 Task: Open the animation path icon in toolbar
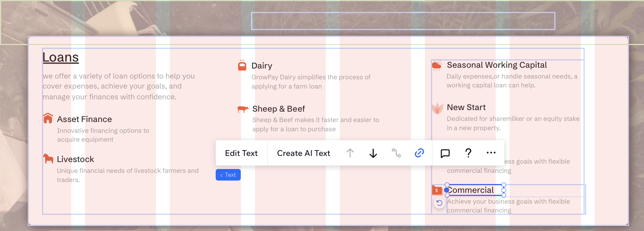[396, 153]
